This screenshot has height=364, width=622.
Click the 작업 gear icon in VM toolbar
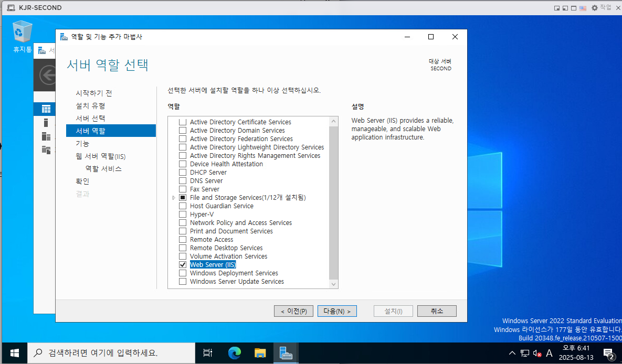pos(594,8)
